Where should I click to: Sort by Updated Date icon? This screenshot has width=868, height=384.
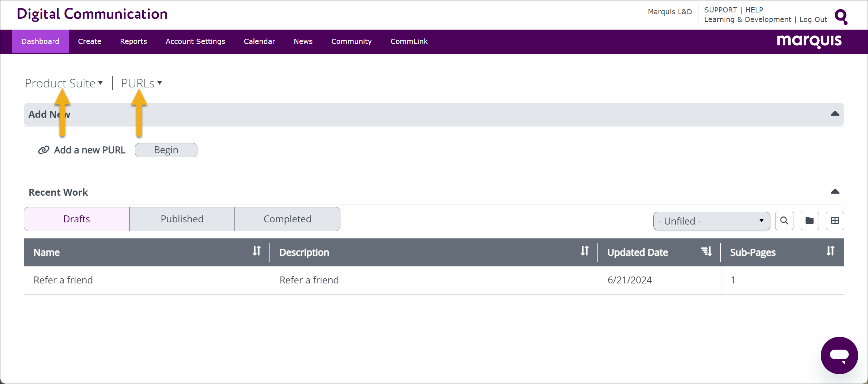(x=706, y=251)
